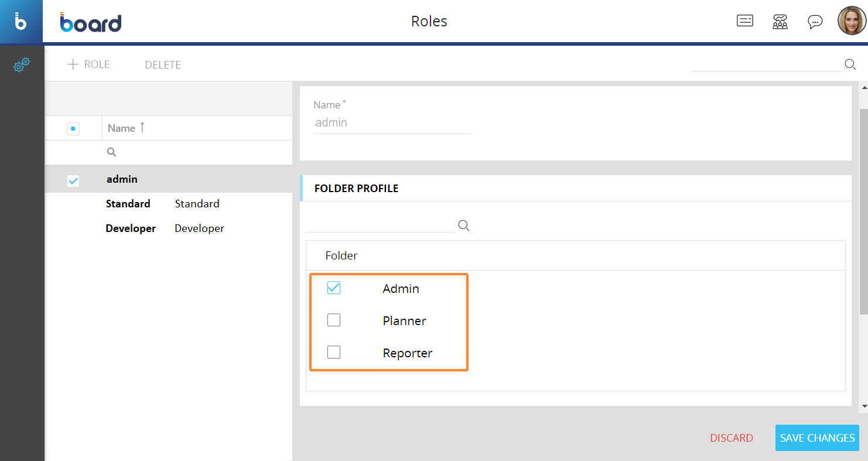Click the + ROLE button
Viewport: 868px width, 461px height.
click(88, 64)
